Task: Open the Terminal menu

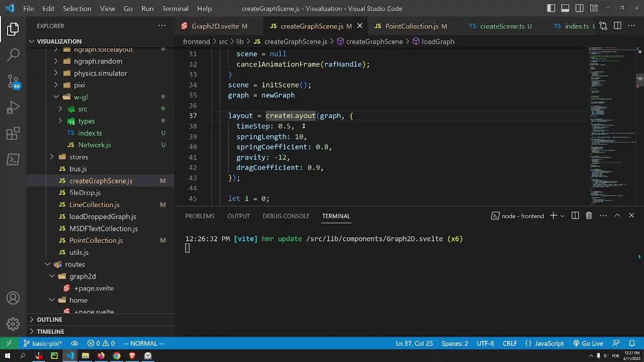Action: coord(175,9)
